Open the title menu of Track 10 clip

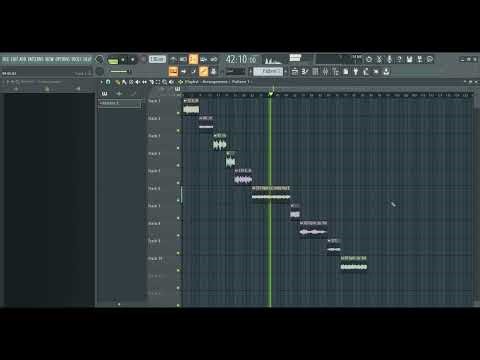click(354, 258)
